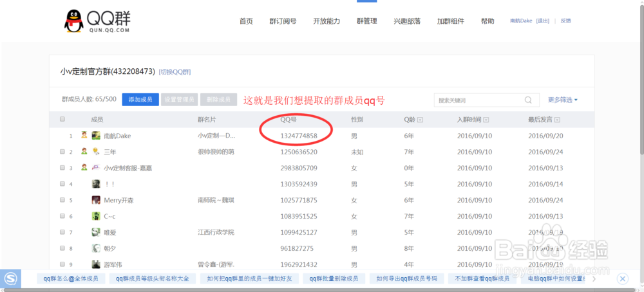Toggle the select-all checkbox in table header
This screenshot has width=644, height=292.
62,120
